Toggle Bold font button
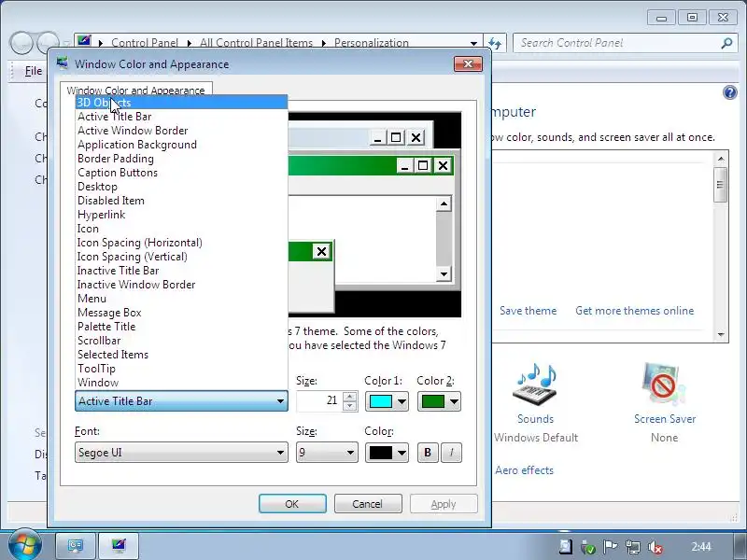 [x=428, y=453]
